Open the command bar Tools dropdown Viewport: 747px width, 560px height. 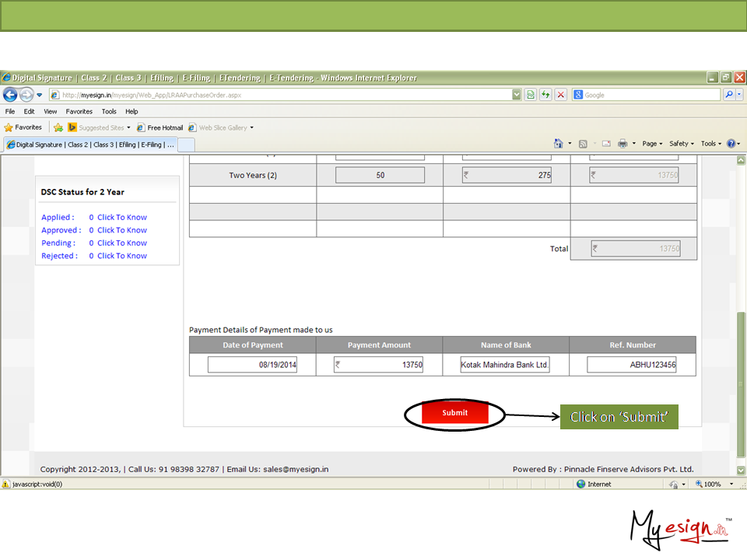(710, 144)
